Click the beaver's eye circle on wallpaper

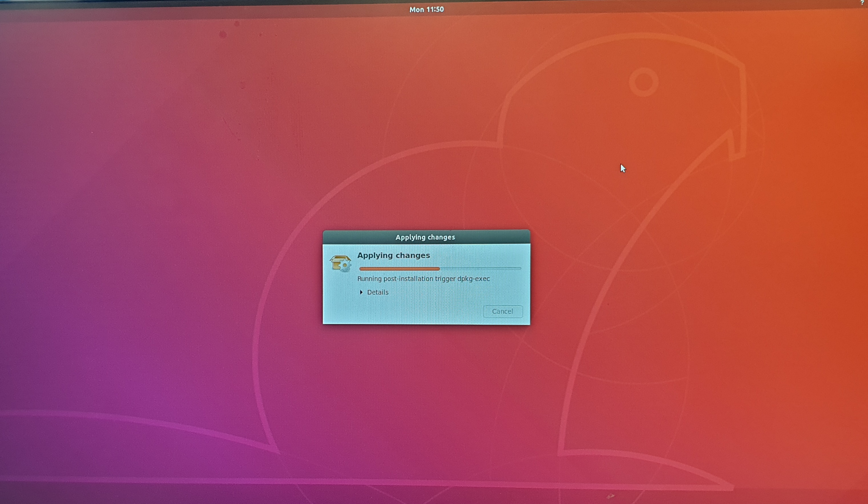tap(643, 82)
